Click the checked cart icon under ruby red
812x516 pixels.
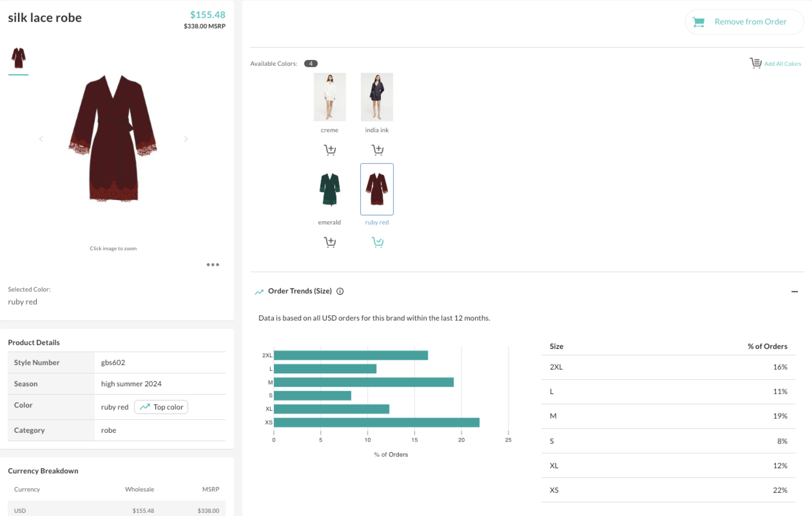click(377, 242)
